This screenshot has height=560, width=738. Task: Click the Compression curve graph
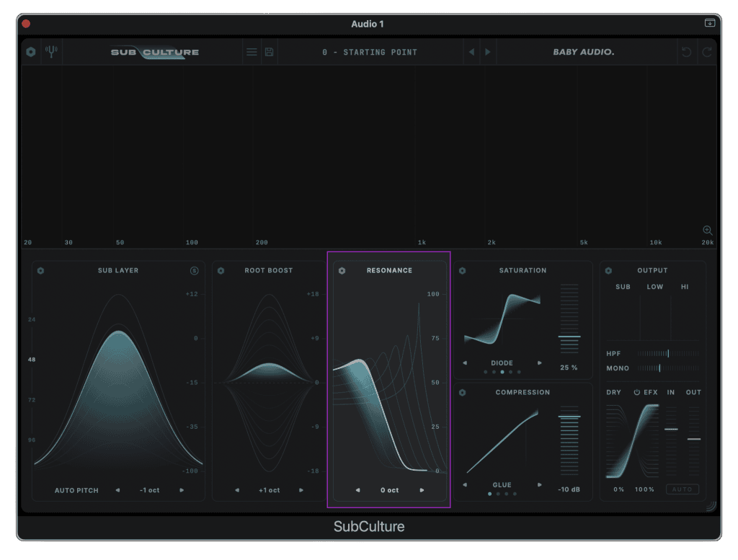[502, 441]
